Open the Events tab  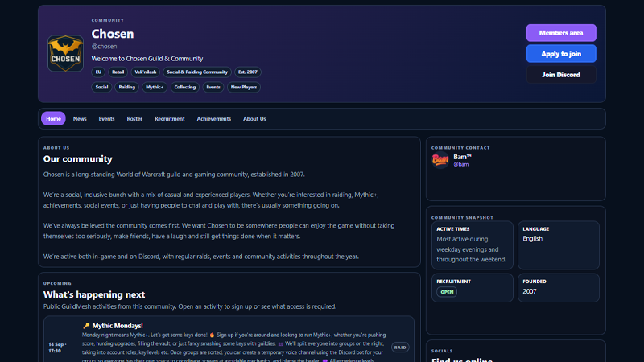106,118
